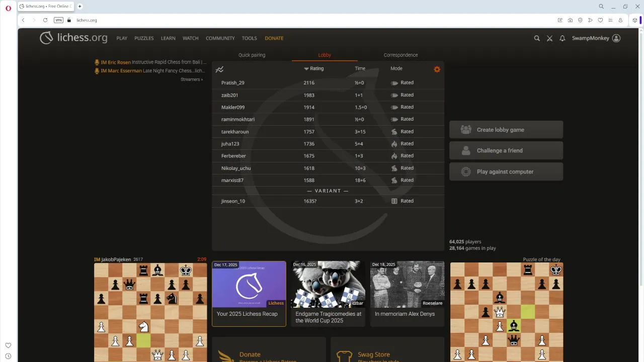Open the Streamers » link

(192, 79)
